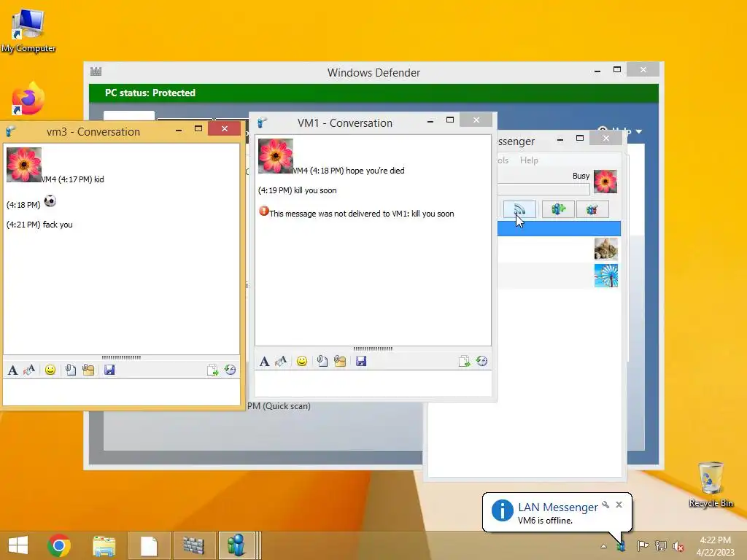This screenshot has width=747, height=560.
Task: Send a folder in VM1 Conversation
Action: tap(340, 362)
